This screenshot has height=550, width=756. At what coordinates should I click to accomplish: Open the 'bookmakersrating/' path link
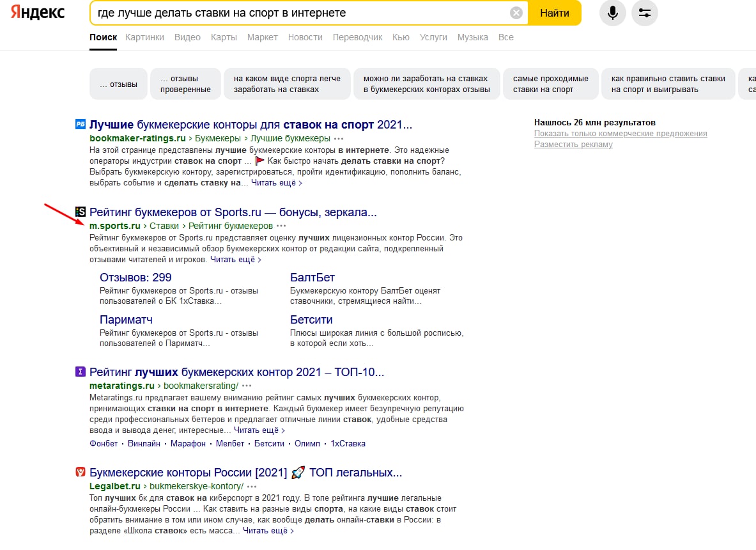click(201, 386)
